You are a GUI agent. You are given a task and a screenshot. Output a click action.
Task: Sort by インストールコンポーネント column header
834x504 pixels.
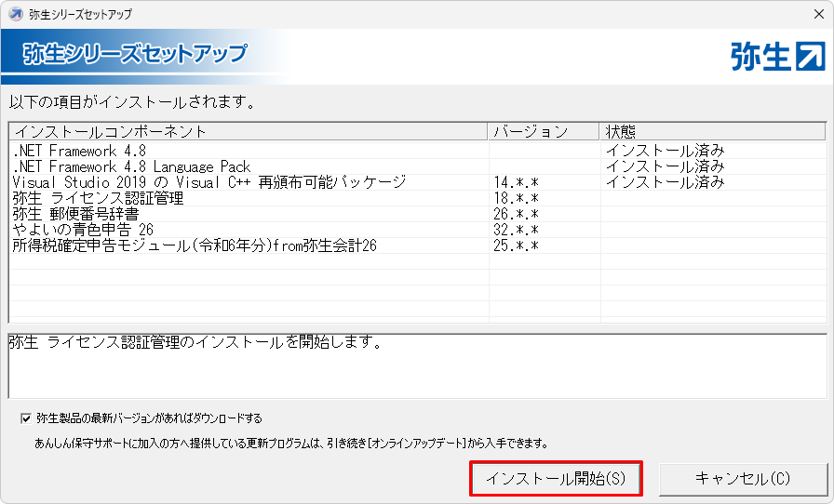point(248,131)
